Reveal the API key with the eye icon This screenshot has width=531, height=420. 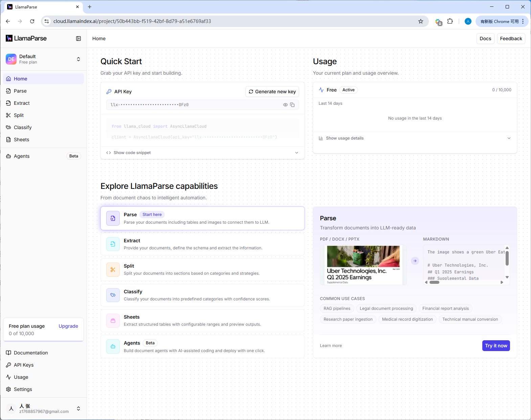pyautogui.click(x=285, y=105)
